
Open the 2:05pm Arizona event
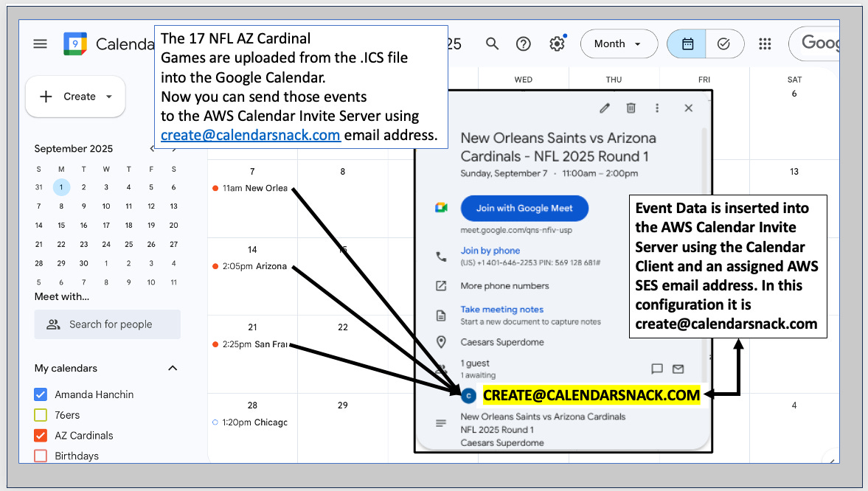tap(250, 266)
